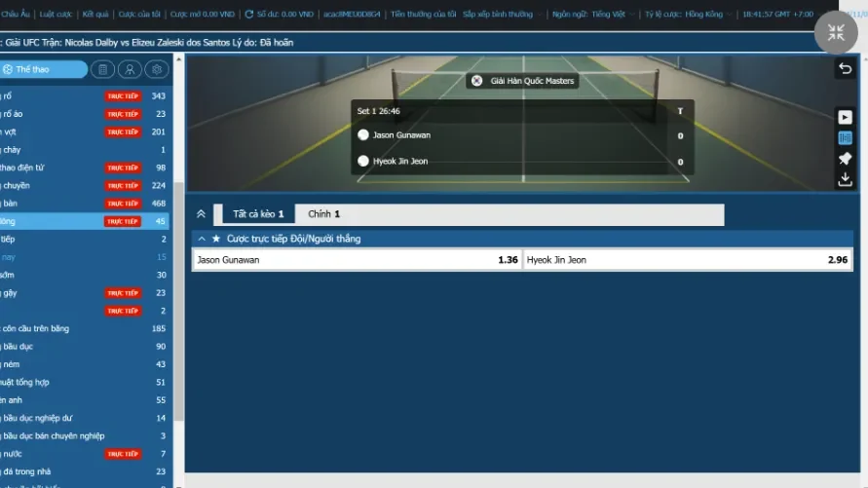Screen dimensions: 868x488
Task: Open the live video play icon
Action: tap(845, 117)
